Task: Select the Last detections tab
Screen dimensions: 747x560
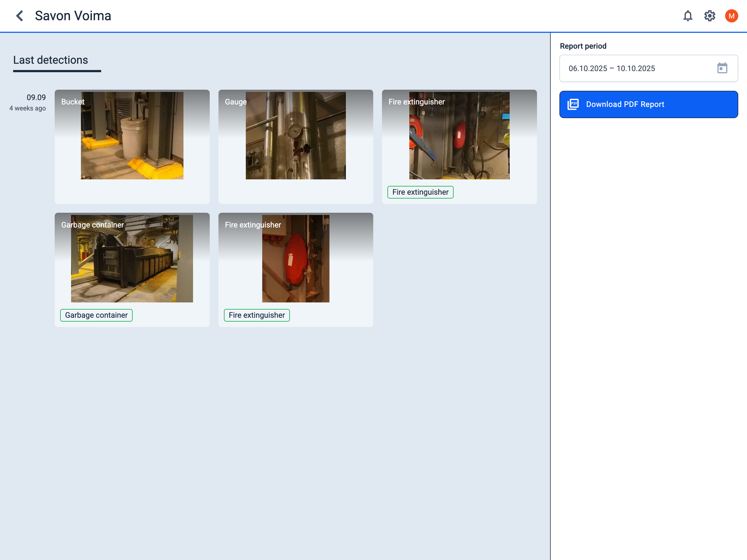Action: coord(51,60)
